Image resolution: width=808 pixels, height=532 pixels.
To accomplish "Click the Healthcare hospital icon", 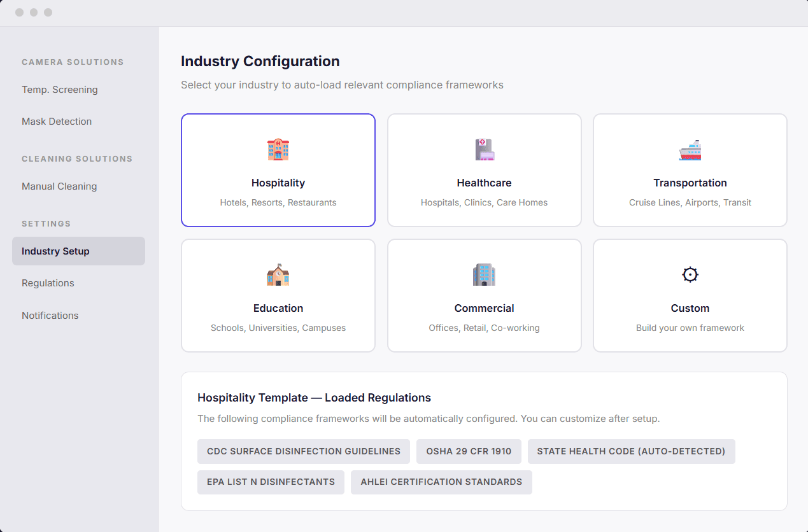I will (484, 150).
